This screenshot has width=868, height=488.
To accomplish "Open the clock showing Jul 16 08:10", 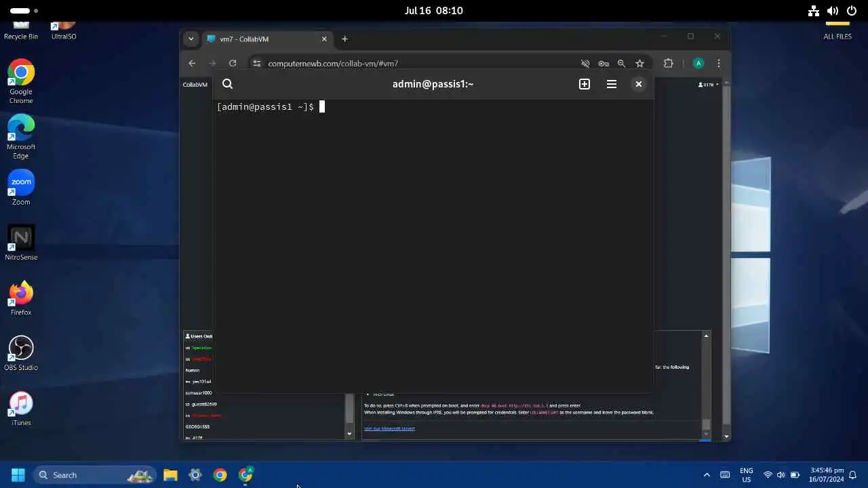I will pyautogui.click(x=434, y=11).
